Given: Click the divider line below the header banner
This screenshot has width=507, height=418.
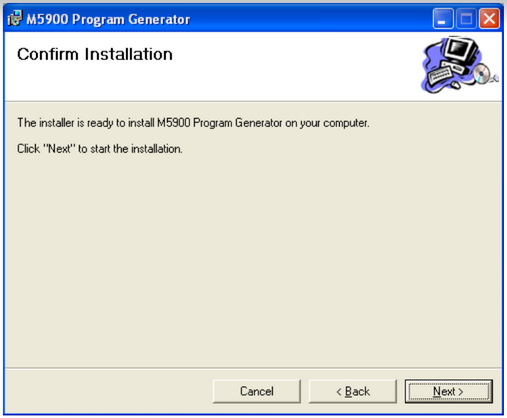Looking at the screenshot, I should tap(253, 101).
